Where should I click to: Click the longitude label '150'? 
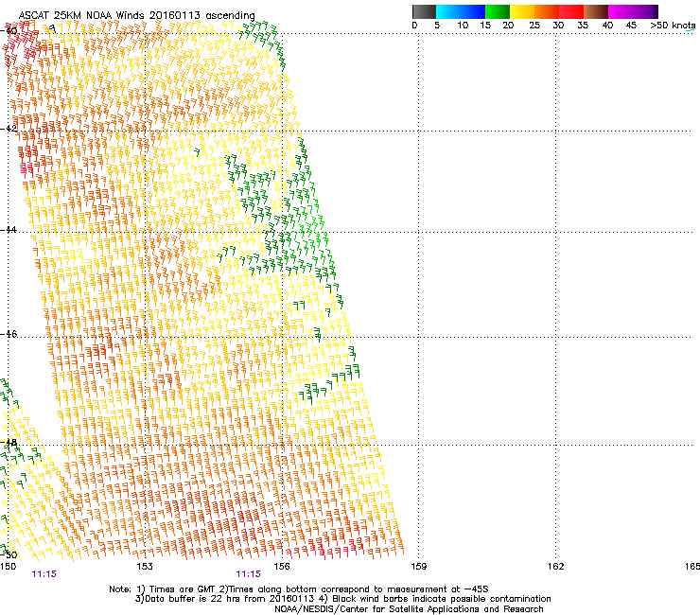pos(8,567)
